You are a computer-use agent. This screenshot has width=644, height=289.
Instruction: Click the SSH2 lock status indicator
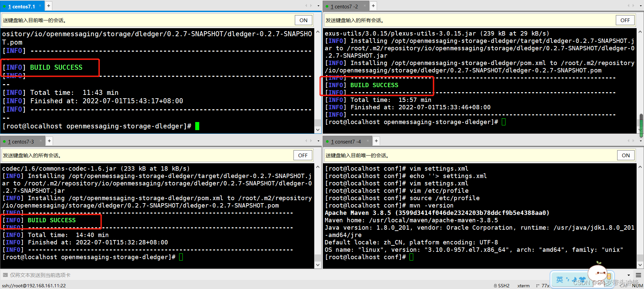pyautogui.click(x=501, y=286)
